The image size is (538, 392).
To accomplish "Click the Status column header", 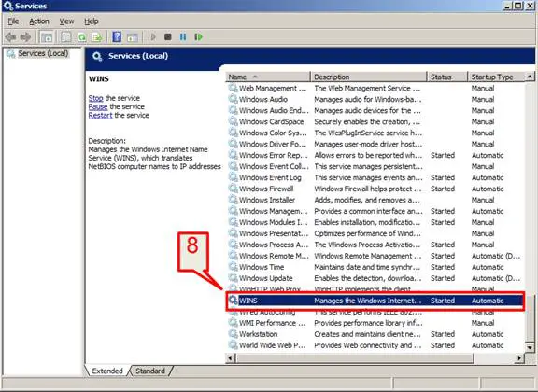I will tap(446, 77).
